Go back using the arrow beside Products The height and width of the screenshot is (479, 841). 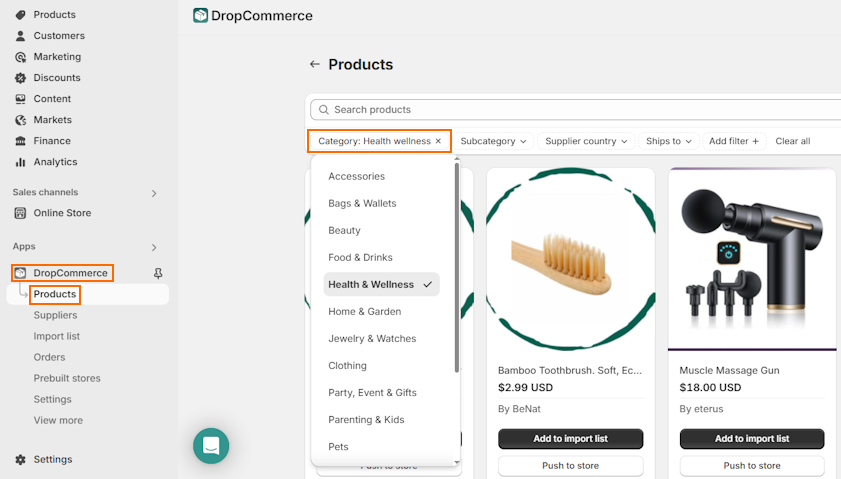point(315,64)
